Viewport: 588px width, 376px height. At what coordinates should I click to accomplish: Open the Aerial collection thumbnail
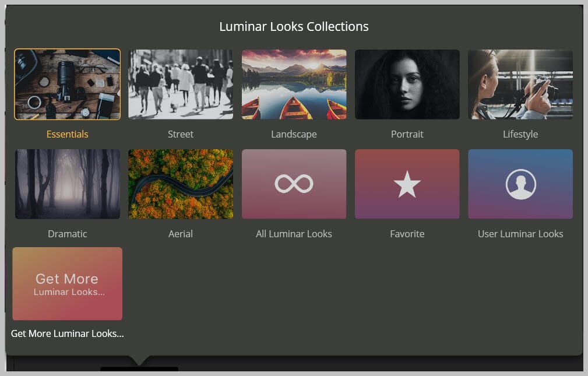click(181, 184)
